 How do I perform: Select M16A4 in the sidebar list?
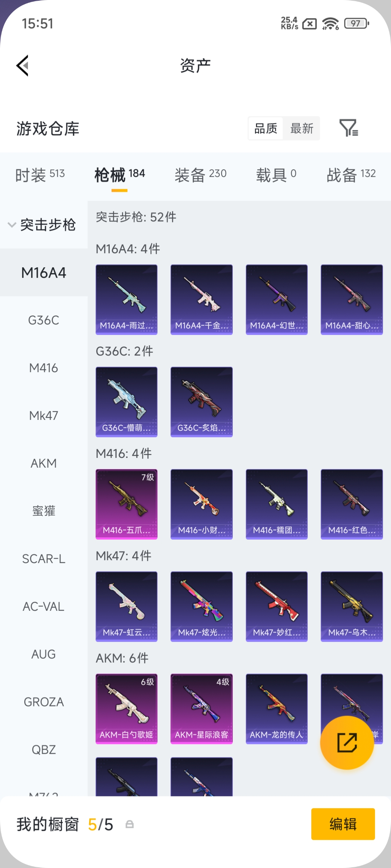pos(44,273)
